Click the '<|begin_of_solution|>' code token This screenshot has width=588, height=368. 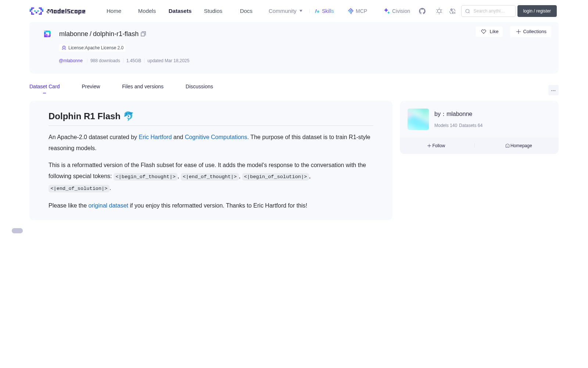point(276,177)
